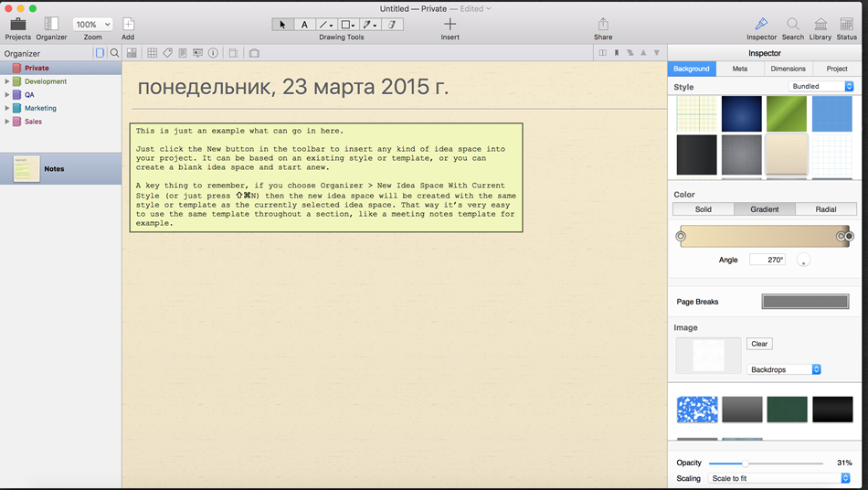Choose the dark blue style thumbnail
The height and width of the screenshot is (490, 868).
pos(742,113)
